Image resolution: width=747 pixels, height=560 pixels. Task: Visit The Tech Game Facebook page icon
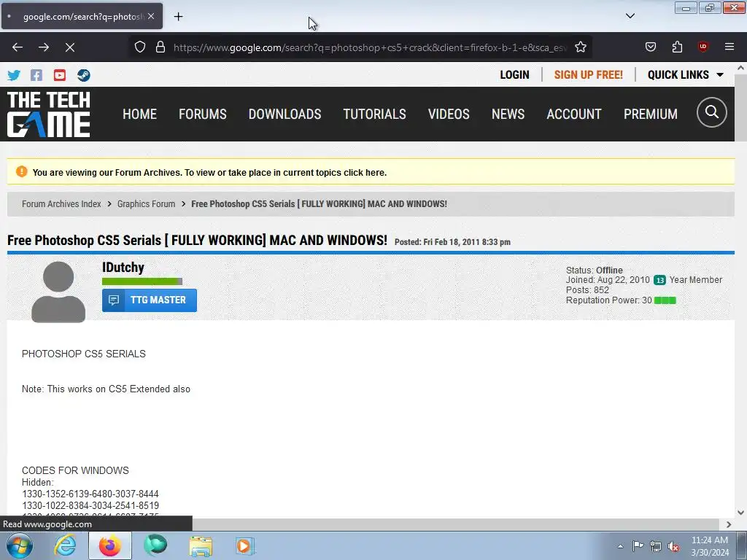click(36, 75)
